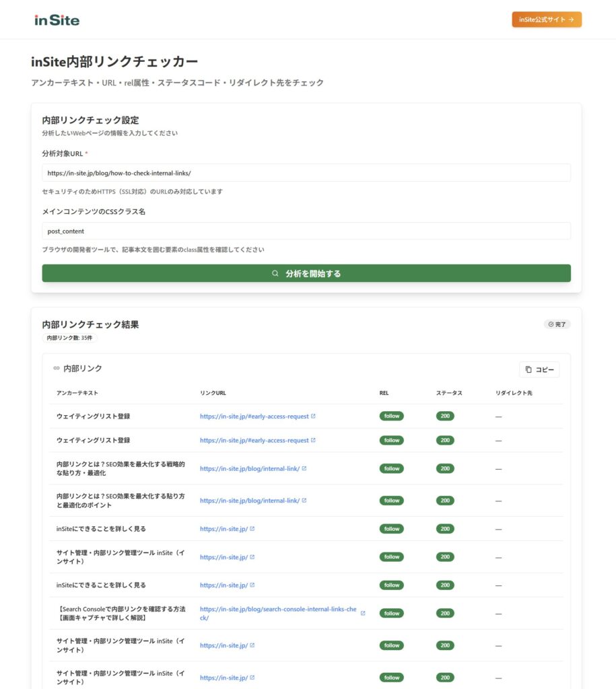
Task: Click the copy icon in the コピー button
Action: 528,369
